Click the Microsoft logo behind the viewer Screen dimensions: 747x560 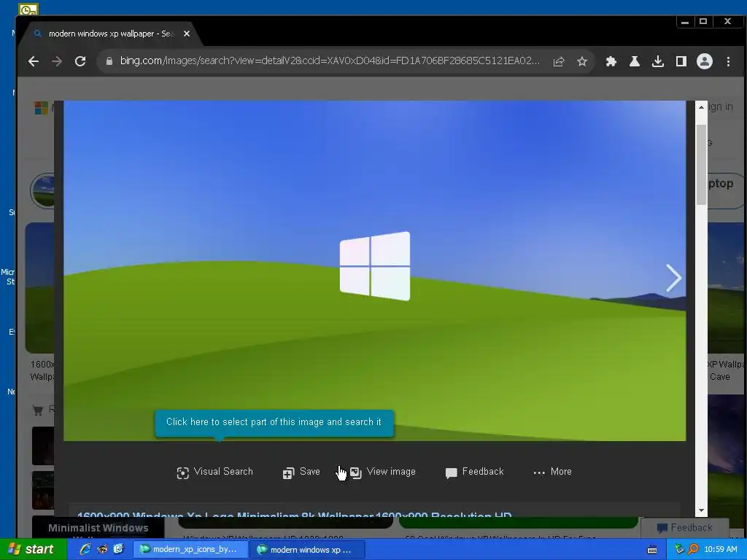(41, 108)
